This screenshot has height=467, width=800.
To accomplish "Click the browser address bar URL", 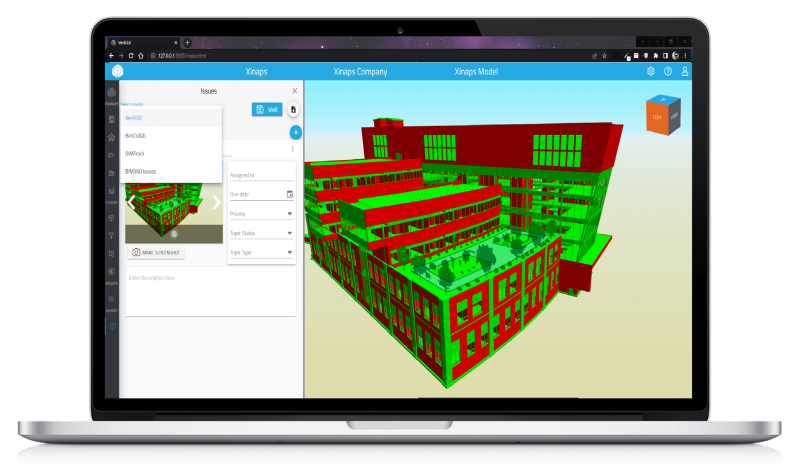I will [182, 56].
